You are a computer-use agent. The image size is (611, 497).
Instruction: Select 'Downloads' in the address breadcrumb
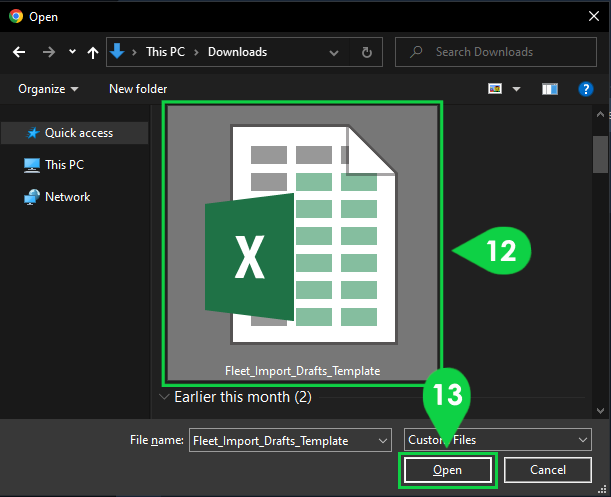coord(237,52)
